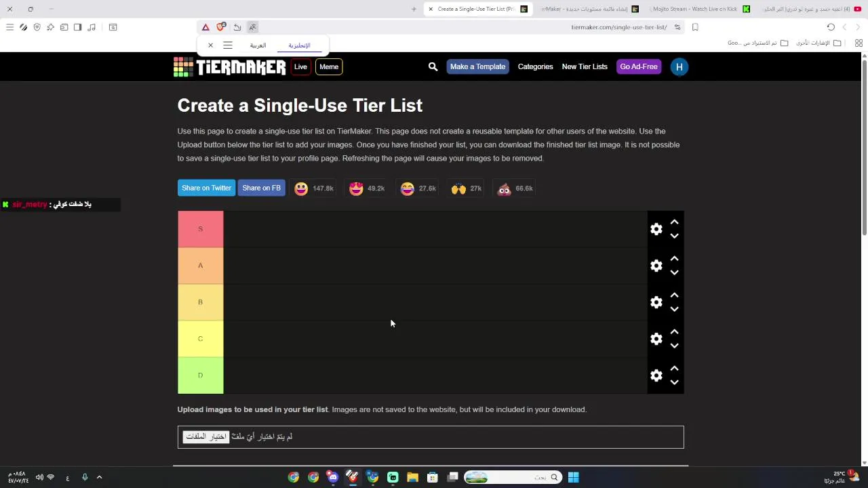Switch to Mojito Stream Kick tab
The image size is (868, 488).
[x=700, y=9]
